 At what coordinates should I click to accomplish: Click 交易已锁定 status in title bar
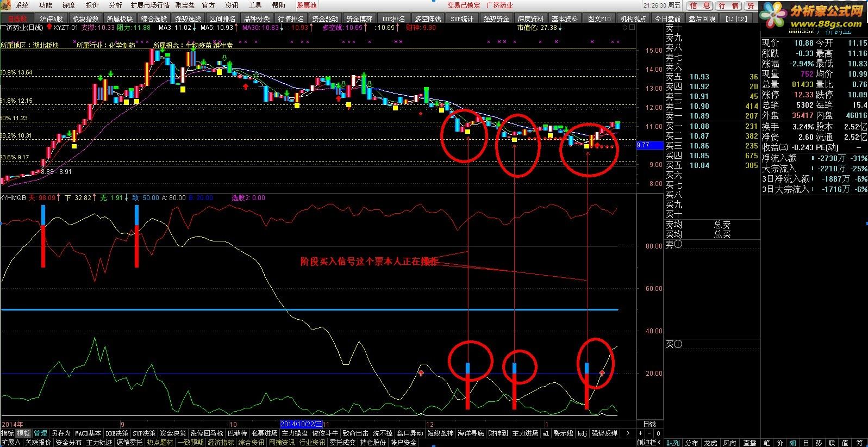pyautogui.click(x=464, y=5)
